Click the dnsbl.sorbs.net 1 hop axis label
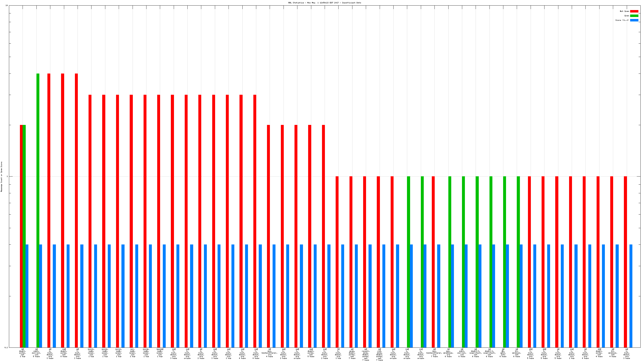 (x=23, y=353)
